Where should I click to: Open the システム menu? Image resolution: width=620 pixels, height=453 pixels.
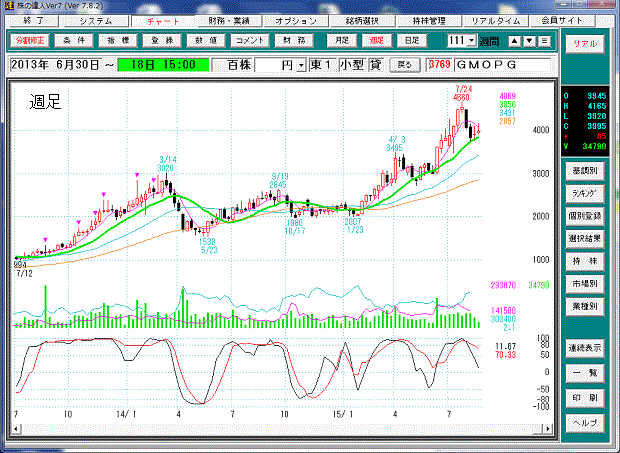[x=96, y=21]
